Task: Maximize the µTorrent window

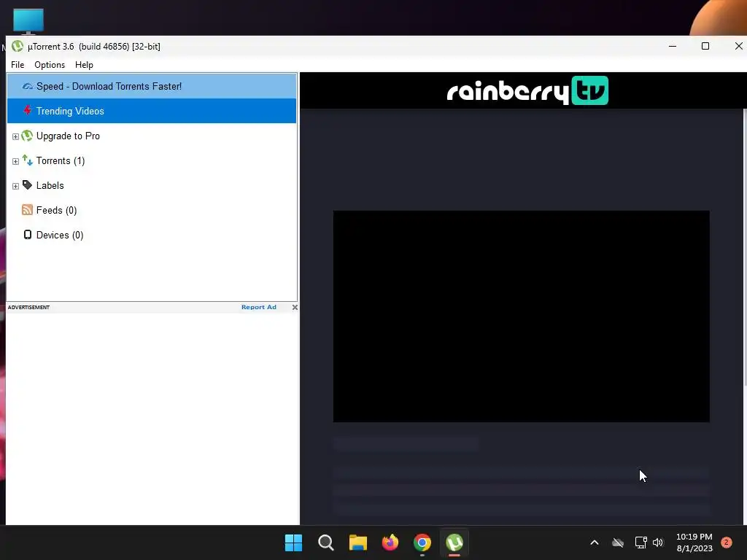Action: click(x=705, y=46)
